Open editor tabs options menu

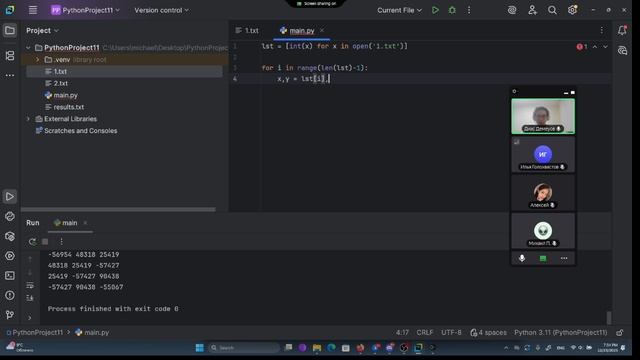(x=602, y=31)
